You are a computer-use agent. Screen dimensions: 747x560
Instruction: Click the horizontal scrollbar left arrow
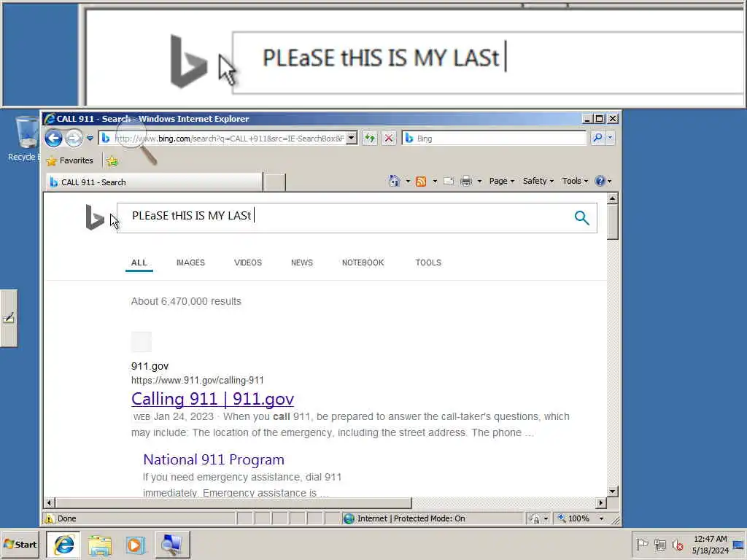50,502
